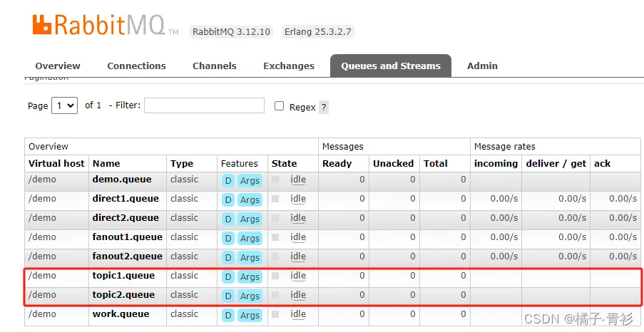
Task: Click the Args badge for fanout2.queue
Action: pyautogui.click(x=250, y=258)
